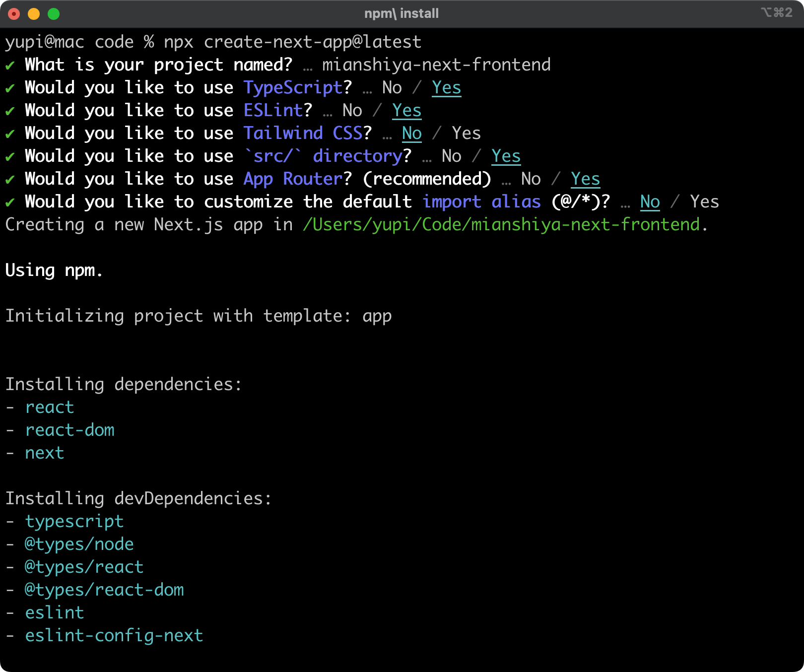The width and height of the screenshot is (804, 672).
Task: Click the highlighted 'Tailwind CSS' text
Action: (303, 134)
